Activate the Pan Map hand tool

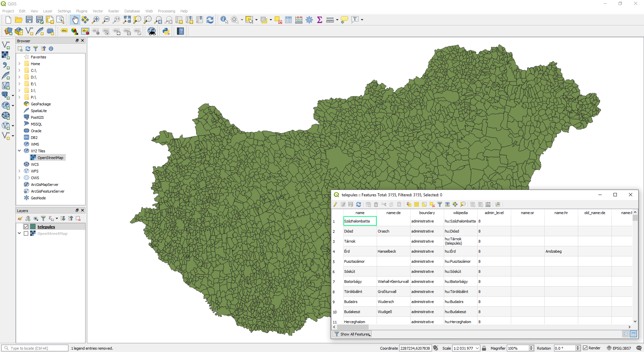pos(75,20)
